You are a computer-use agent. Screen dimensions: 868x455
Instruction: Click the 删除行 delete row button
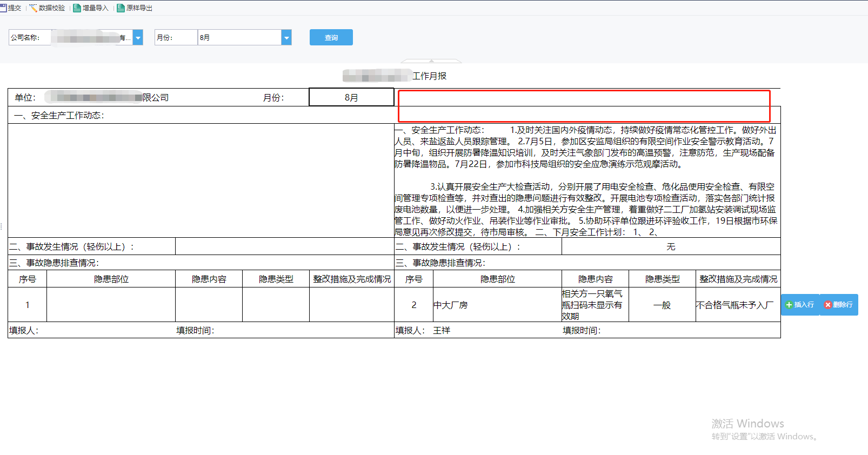[x=839, y=305]
